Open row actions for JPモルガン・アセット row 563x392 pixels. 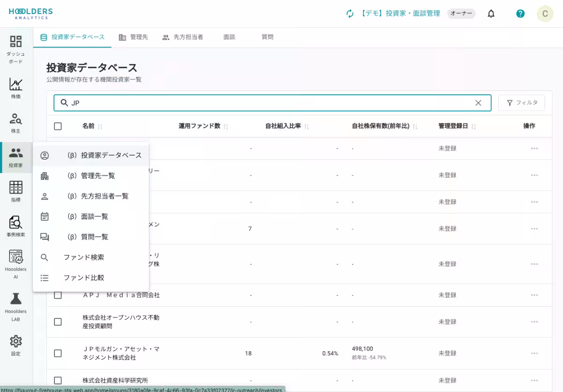coord(534,353)
